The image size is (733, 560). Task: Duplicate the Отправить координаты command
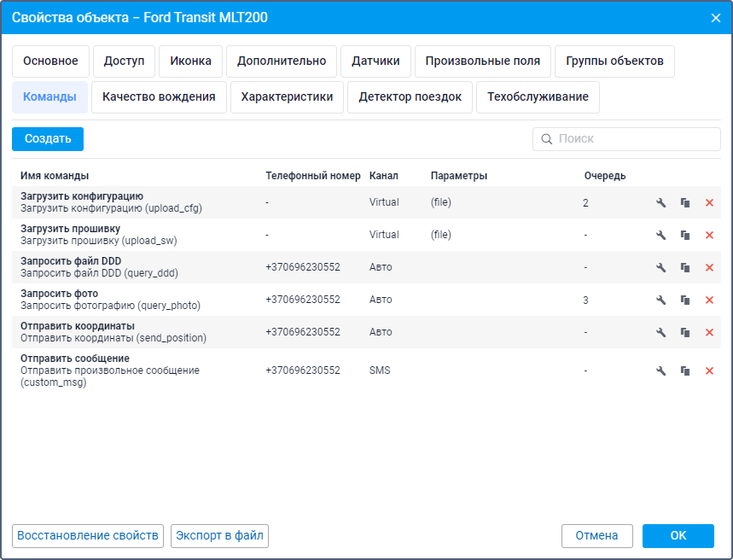(x=684, y=333)
